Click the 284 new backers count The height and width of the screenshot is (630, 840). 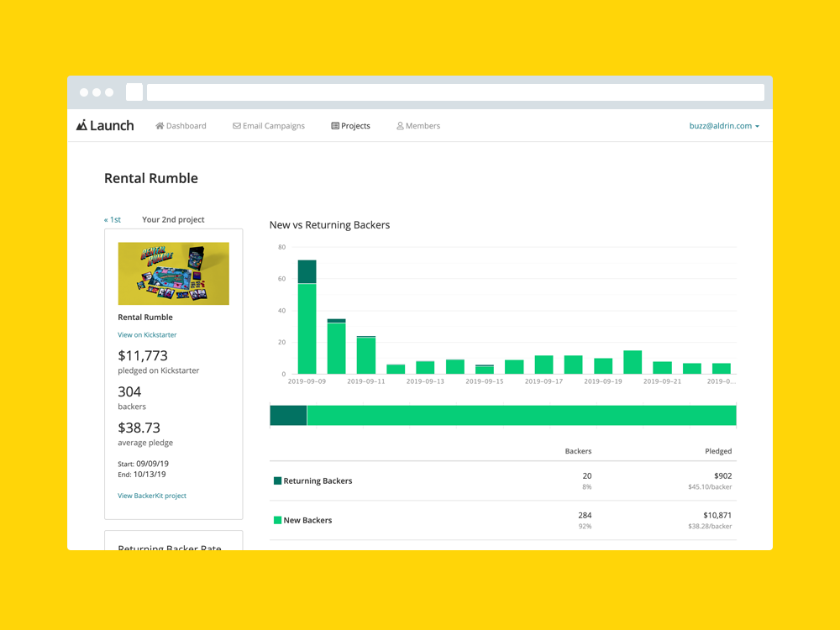tap(585, 515)
